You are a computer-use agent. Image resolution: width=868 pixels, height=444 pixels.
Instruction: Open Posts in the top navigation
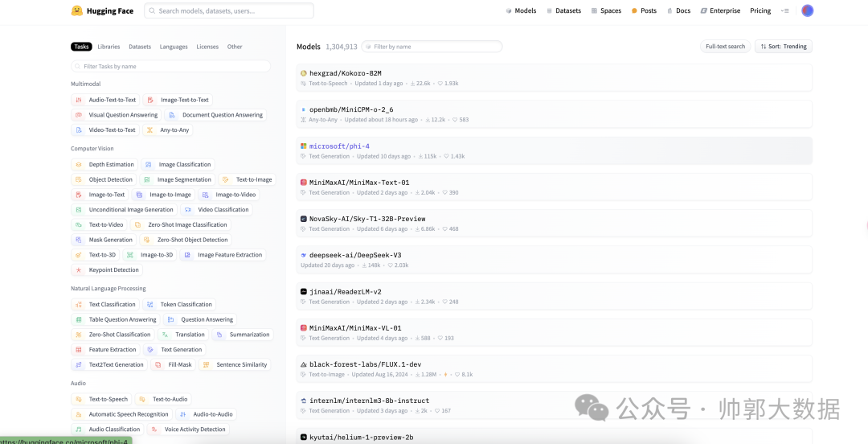pyautogui.click(x=644, y=10)
